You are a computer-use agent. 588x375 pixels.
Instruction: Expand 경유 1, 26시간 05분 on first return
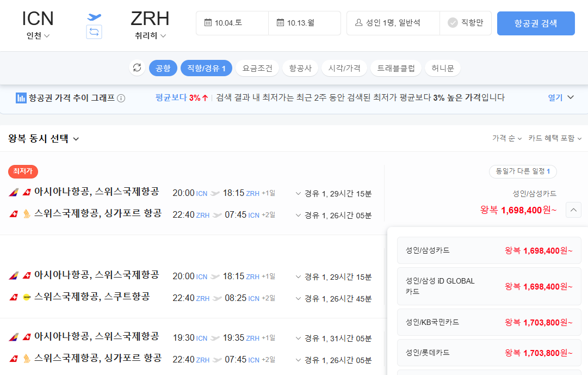click(333, 216)
